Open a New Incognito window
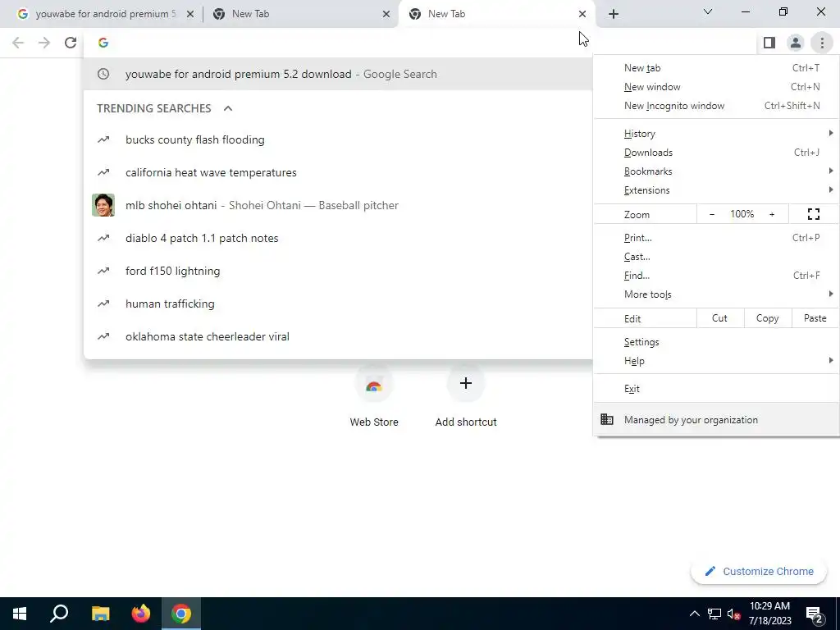Screen dimensions: 840x630 click(x=716, y=106)
